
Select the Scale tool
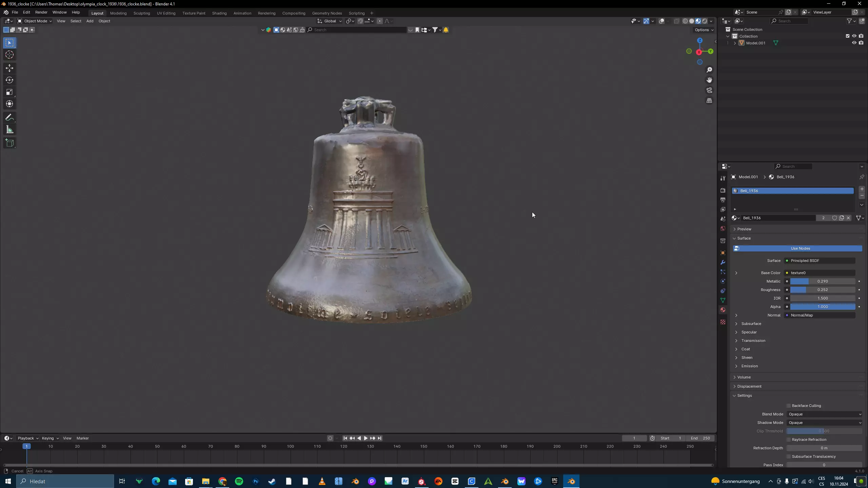(x=9, y=92)
